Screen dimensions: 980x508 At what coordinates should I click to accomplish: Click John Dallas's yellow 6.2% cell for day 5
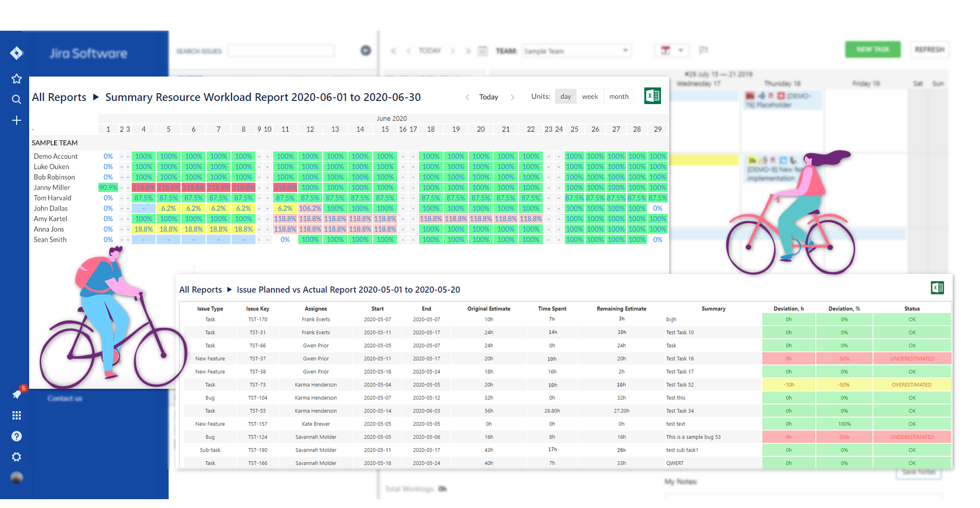click(169, 208)
